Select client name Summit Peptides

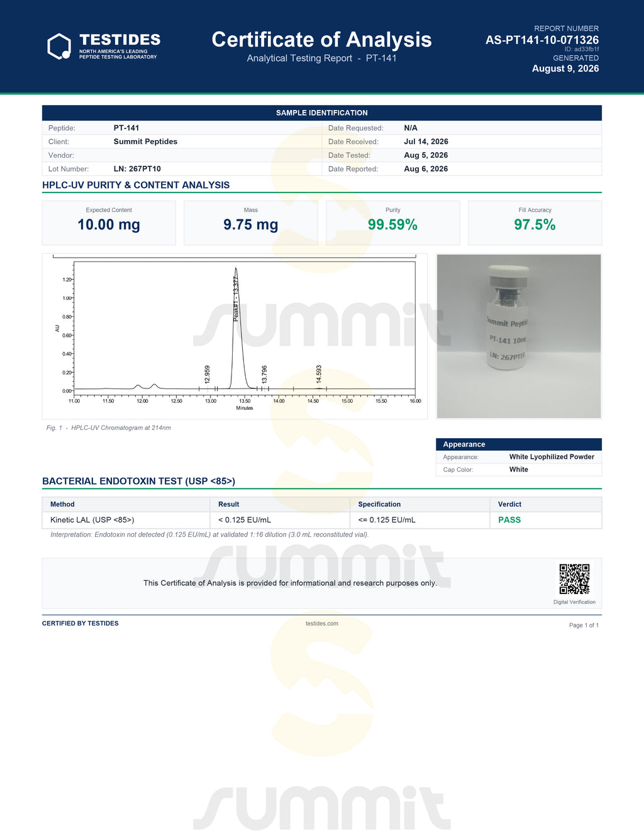click(145, 141)
